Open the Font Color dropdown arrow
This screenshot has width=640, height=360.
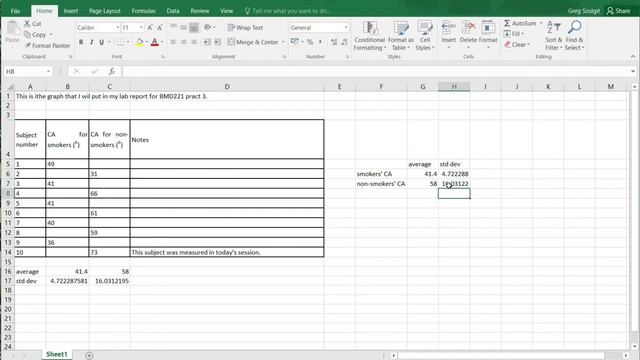pos(162,42)
